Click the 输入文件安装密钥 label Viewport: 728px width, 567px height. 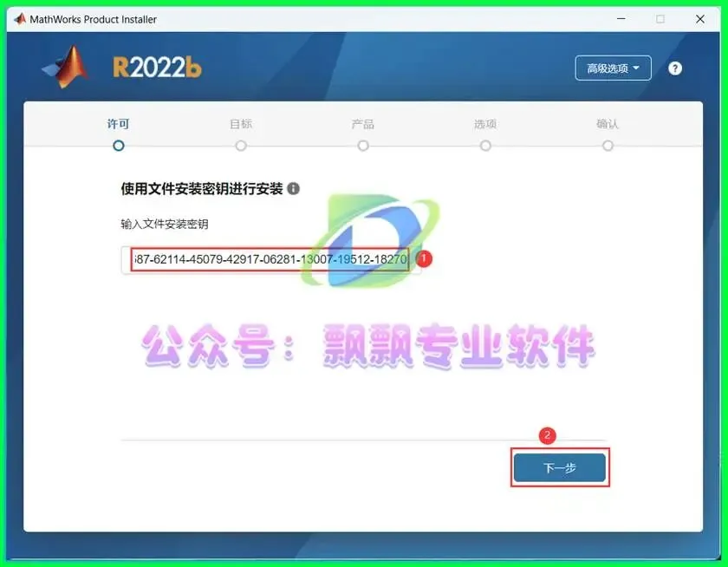[165, 225]
